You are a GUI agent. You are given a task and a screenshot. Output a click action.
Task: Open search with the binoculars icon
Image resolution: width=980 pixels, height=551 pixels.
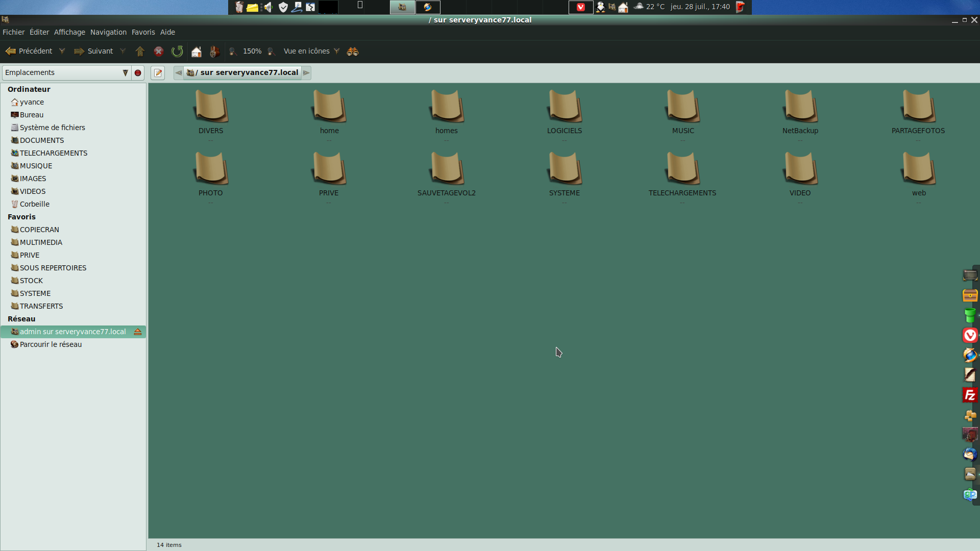[x=353, y=51]
